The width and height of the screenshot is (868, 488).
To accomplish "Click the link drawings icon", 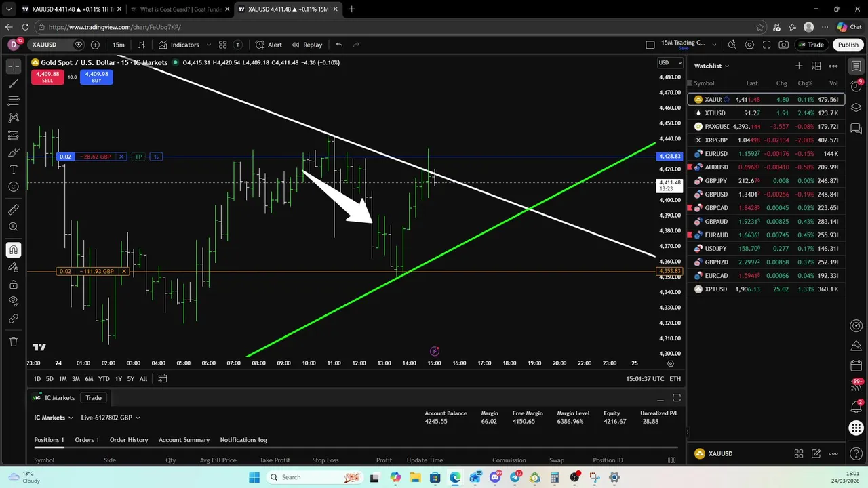I will 14,319.
